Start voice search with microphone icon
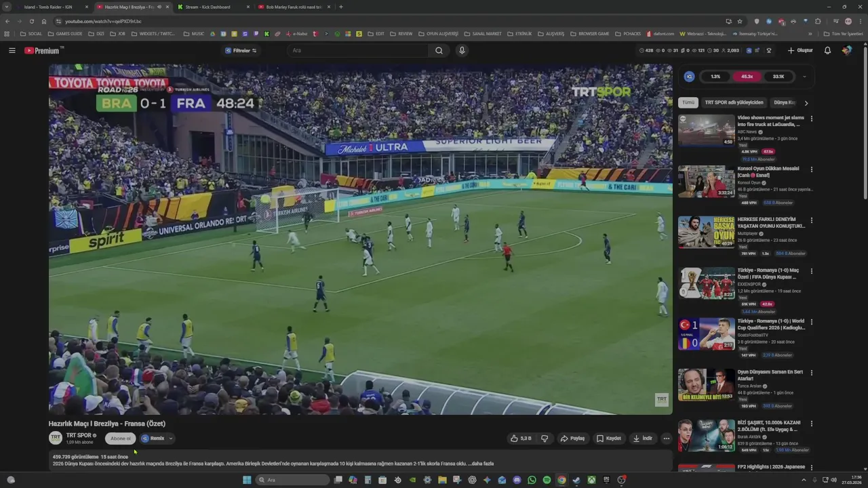Viewport: 868px width, 488px height. tap(462, 50)
